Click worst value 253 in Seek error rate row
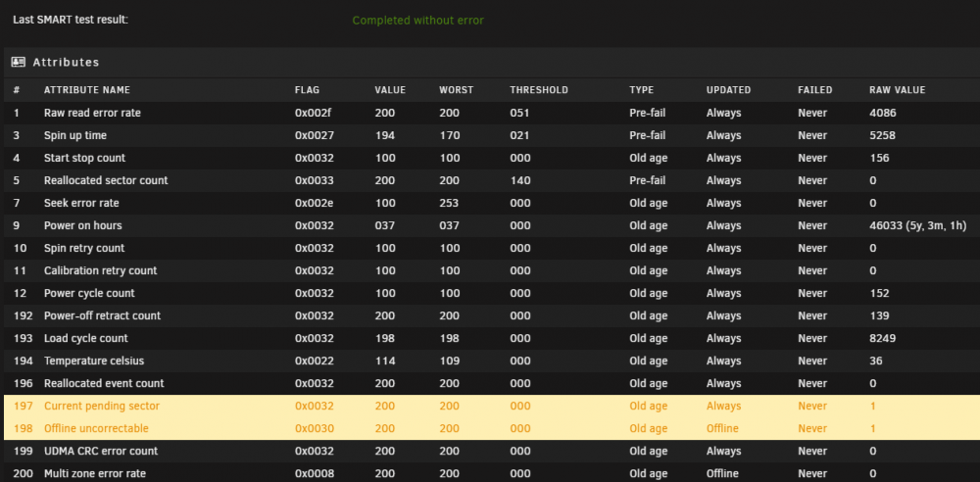 (449, 203)
